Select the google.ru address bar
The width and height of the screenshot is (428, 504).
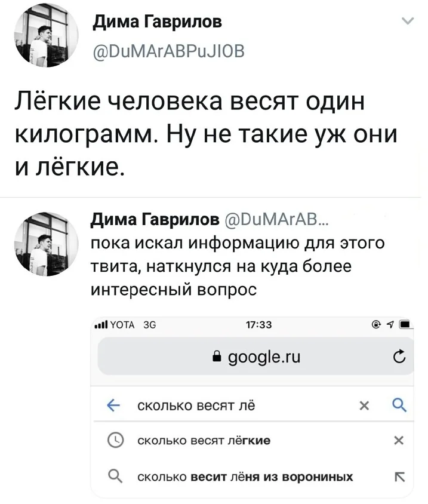[255, 356]
